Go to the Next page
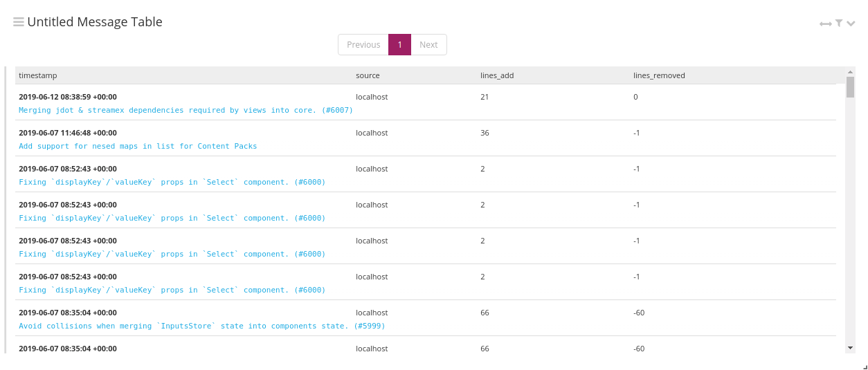 pyautogui.click(x=428, y=45)
